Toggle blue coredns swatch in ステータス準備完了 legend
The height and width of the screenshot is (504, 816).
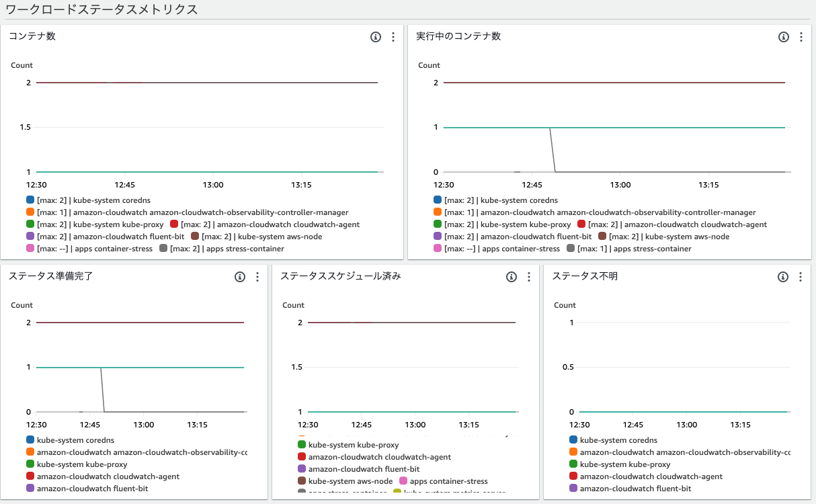pos(30,440)
